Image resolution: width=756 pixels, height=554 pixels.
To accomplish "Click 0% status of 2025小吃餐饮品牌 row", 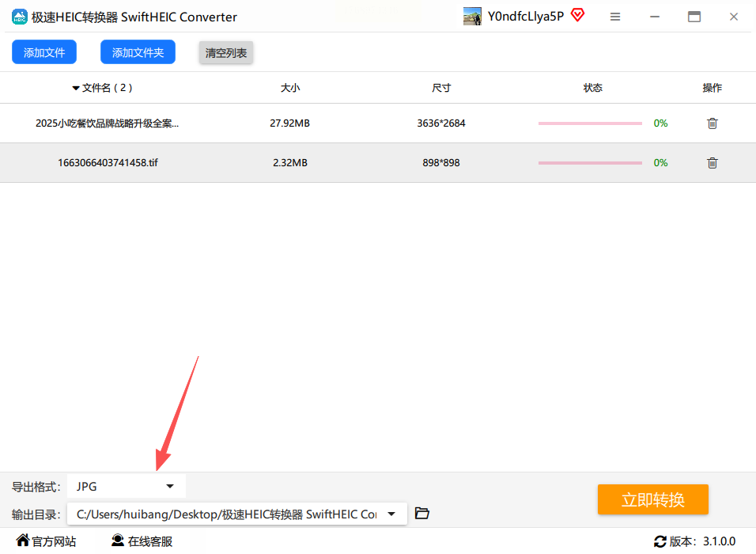I will click(660, 123).
